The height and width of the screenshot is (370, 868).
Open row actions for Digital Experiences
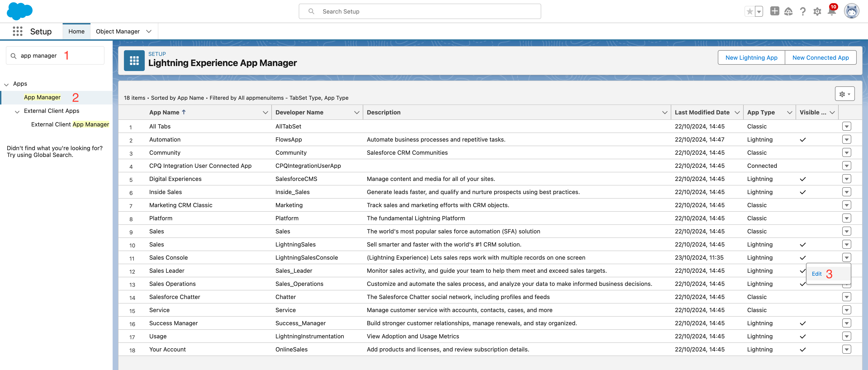847,179
